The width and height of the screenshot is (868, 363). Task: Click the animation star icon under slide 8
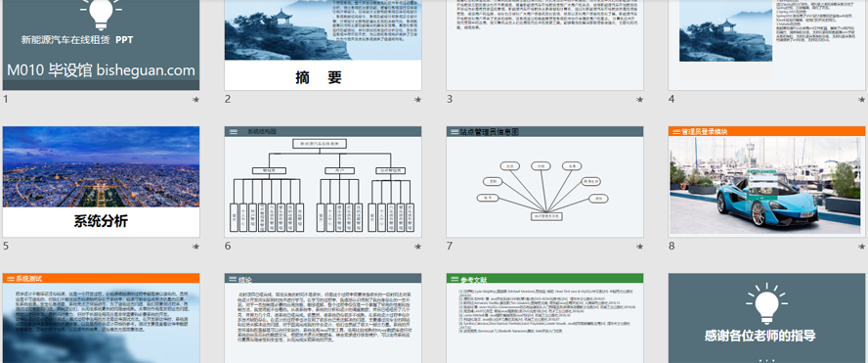pos(861,247)
